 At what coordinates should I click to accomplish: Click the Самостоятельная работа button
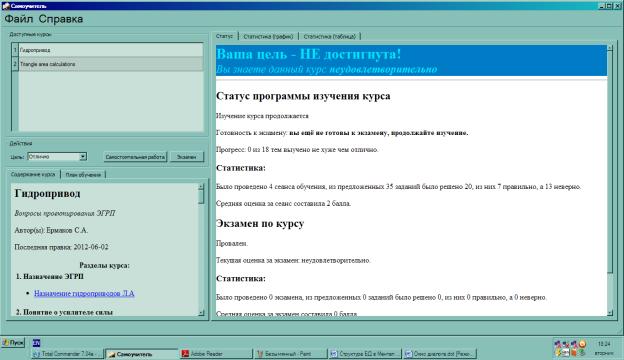click(135, 157)
